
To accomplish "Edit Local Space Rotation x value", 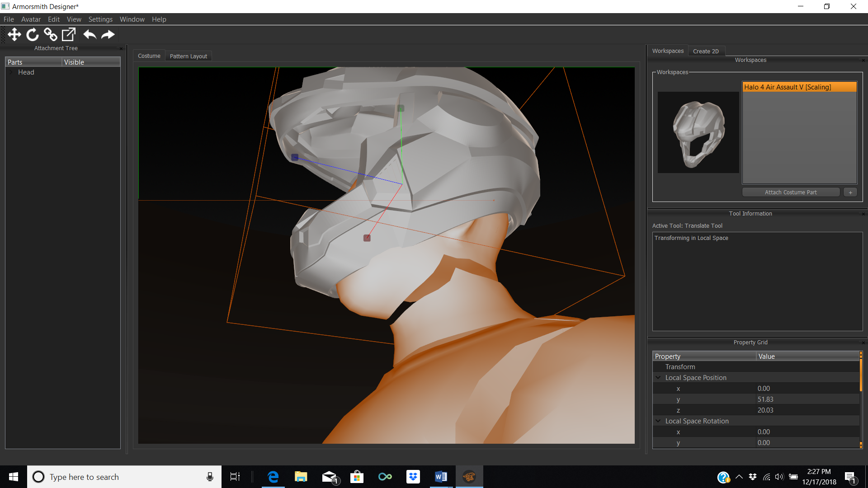I will point(808,432).
